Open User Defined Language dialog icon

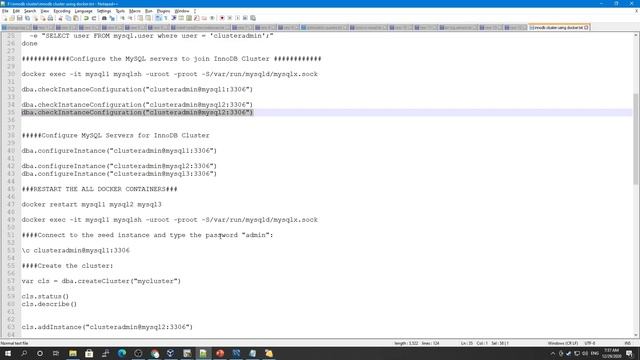click(x=181, y=18)
